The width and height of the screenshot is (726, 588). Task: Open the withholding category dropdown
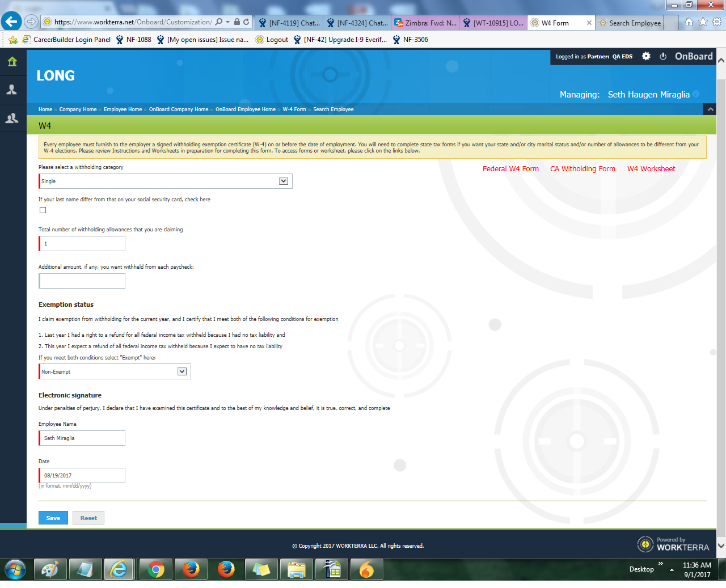click(166, 181)
